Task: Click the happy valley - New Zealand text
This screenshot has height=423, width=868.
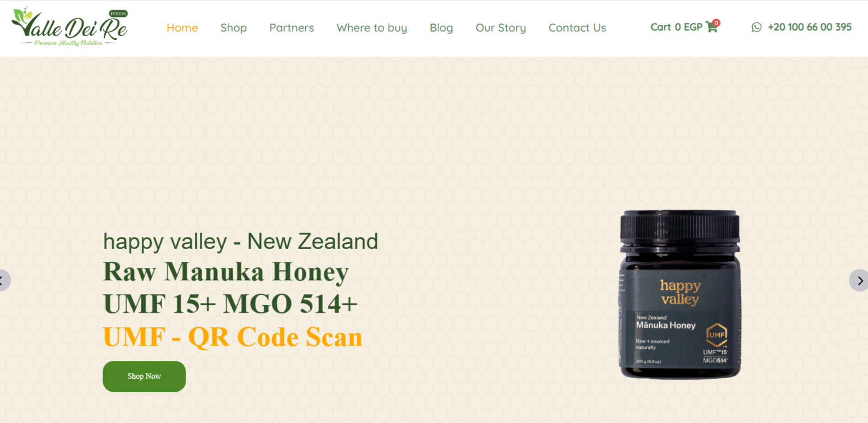Action: (x=241, y=242)
